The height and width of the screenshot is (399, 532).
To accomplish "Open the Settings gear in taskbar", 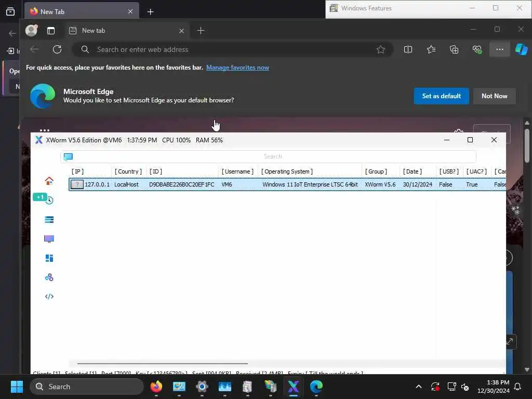I will [202, 387].
